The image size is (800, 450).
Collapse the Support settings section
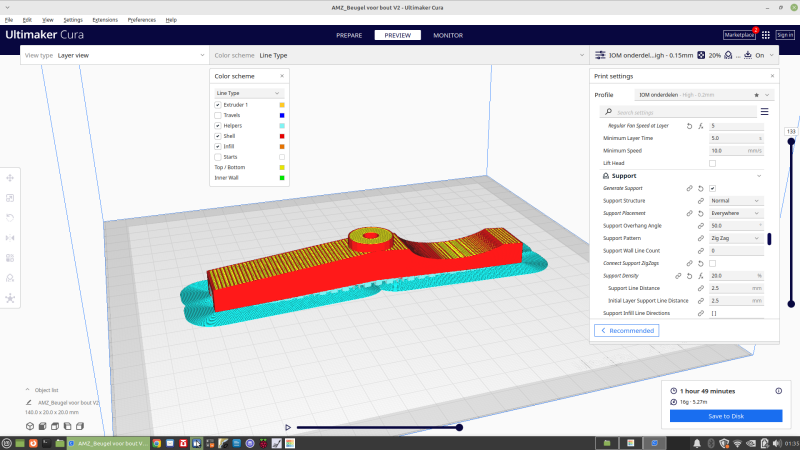coord(759,175)
